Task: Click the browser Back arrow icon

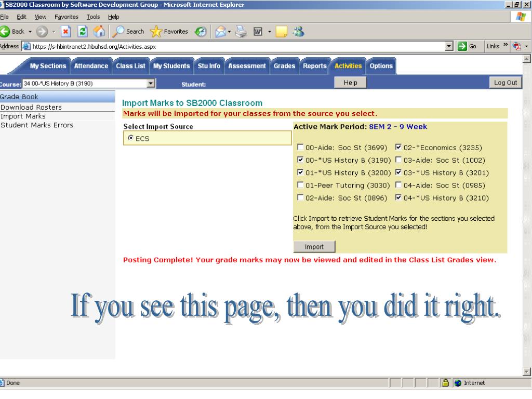Action: (x=5, y=32)
